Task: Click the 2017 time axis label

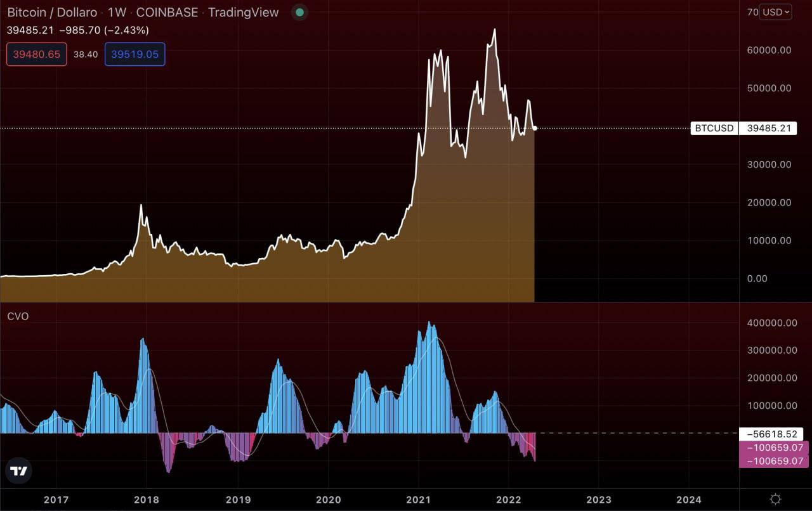Action: point(56,500)
